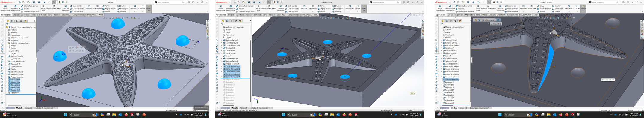Click Extruir saliente/base in the original Estrella 2 window

pos(5,8)
